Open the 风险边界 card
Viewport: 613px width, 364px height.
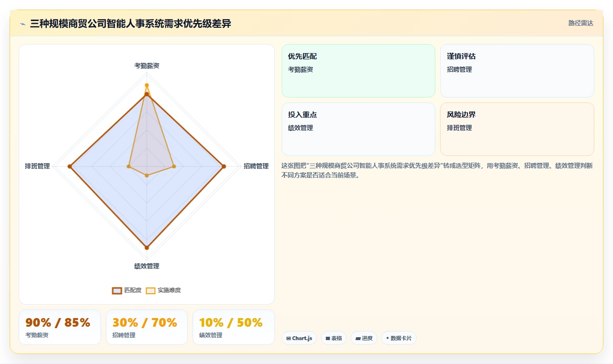pos(517,129)
